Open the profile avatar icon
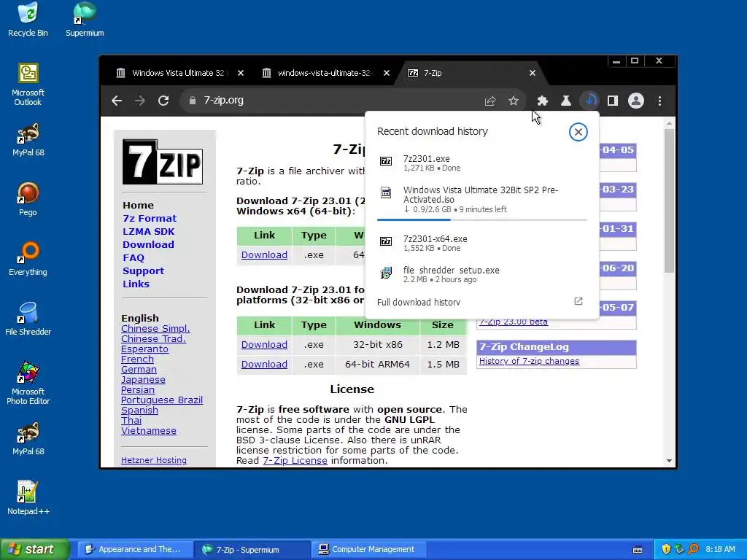Viewport: 747px width, 560px height. (636, 101)
